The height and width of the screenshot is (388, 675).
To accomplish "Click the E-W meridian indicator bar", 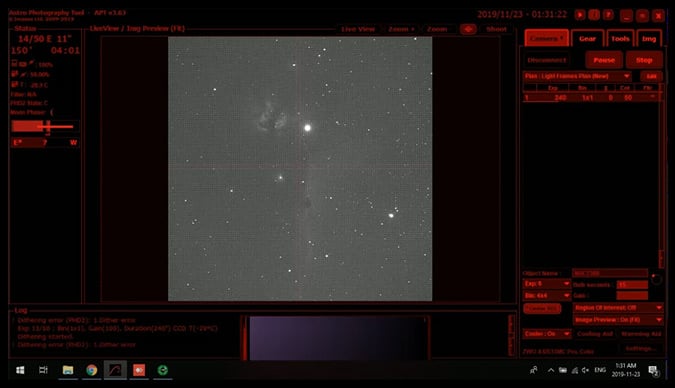I will click(x=45, y=143).
